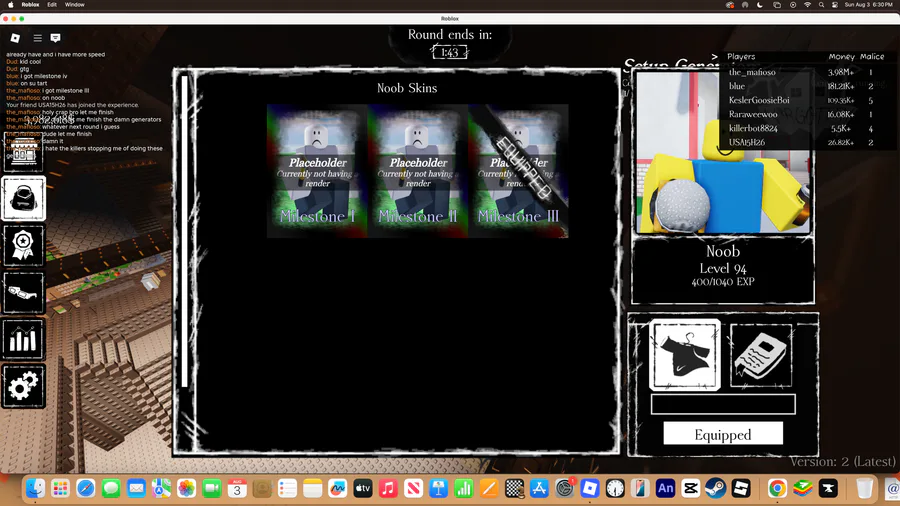Screen dimensions: 900x506
Task: Open Numbers from the dock
Action: coord(463,488)
